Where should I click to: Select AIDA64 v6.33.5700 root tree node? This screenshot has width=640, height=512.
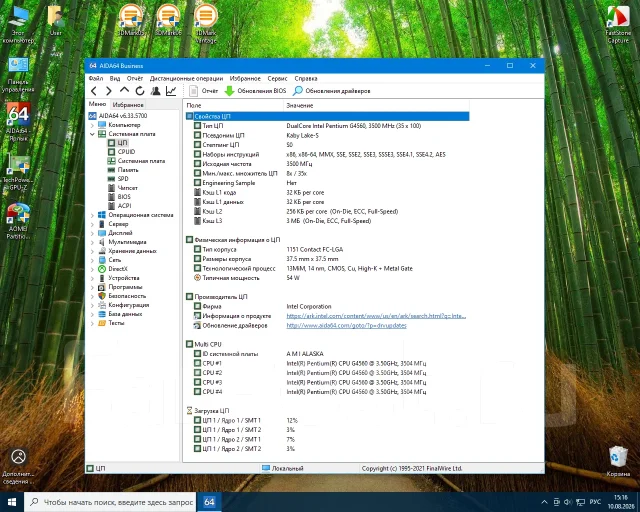[x=118, y=116]
